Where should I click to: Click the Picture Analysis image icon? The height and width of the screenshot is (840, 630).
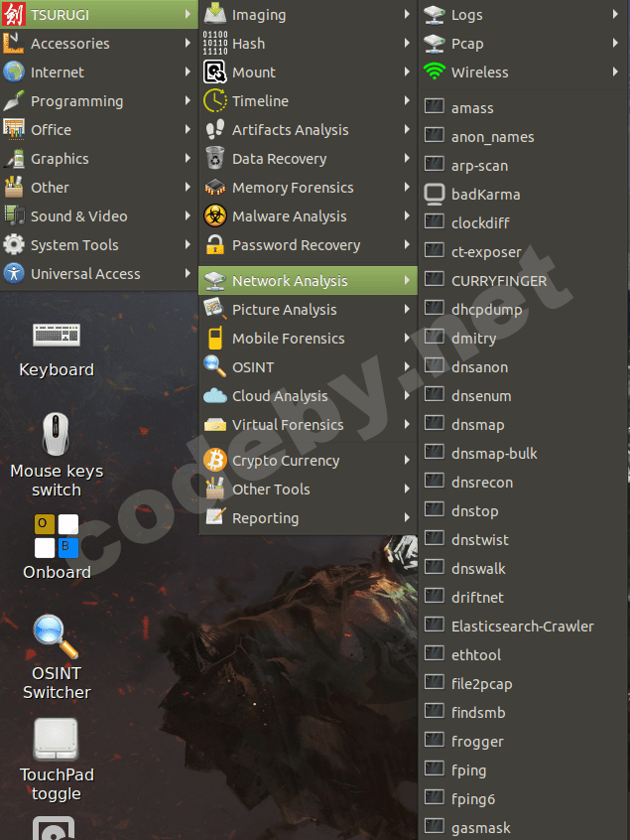coord(215,310)
